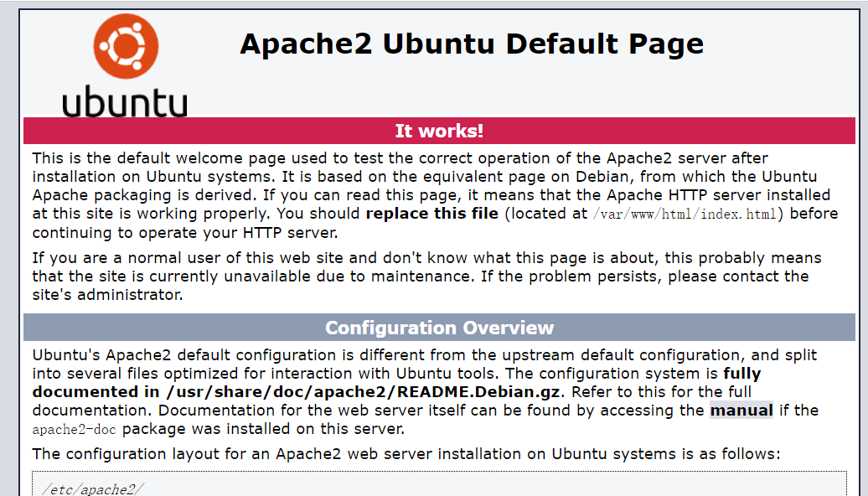Click the "It works!" red banner heading
Screen dimensions: 868x496
439,131
